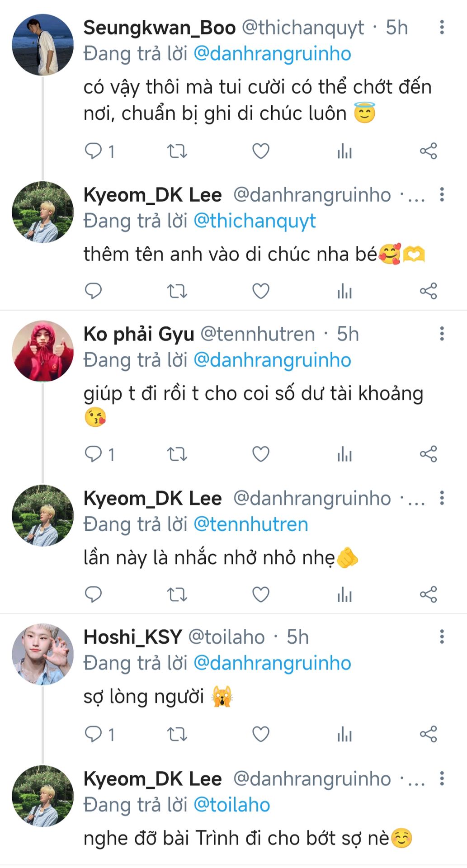Like Seungkwan_Boo's tweet about laughing
Screen dimensions: 467x868
260,151
